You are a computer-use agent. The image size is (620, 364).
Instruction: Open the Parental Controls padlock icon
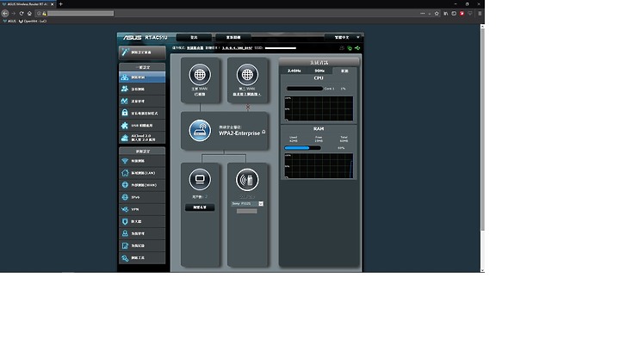point(125,113)
